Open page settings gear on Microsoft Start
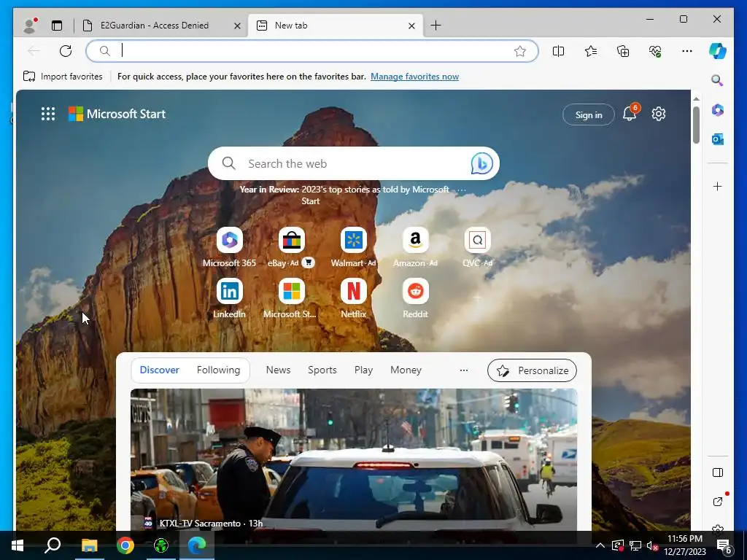This screenshot has height=560, width=747. (659, 114)
